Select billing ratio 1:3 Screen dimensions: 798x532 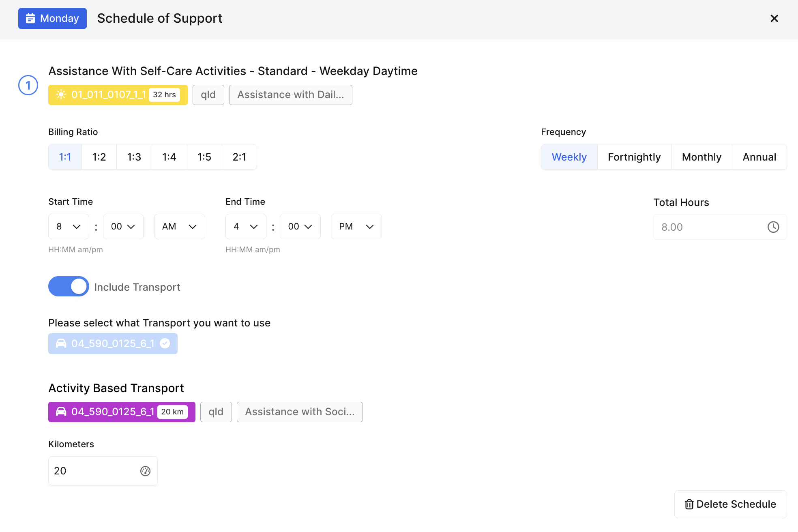134,157
